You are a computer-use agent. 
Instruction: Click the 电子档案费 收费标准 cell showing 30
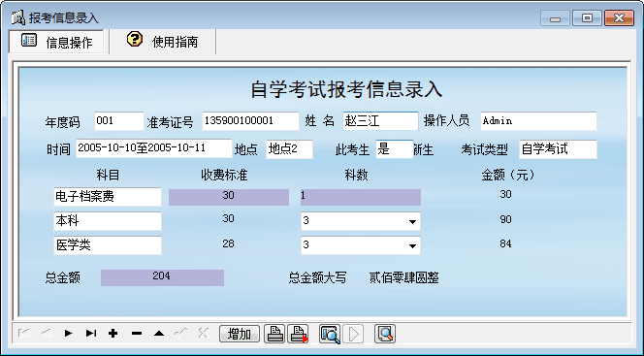tap(229, 197)
